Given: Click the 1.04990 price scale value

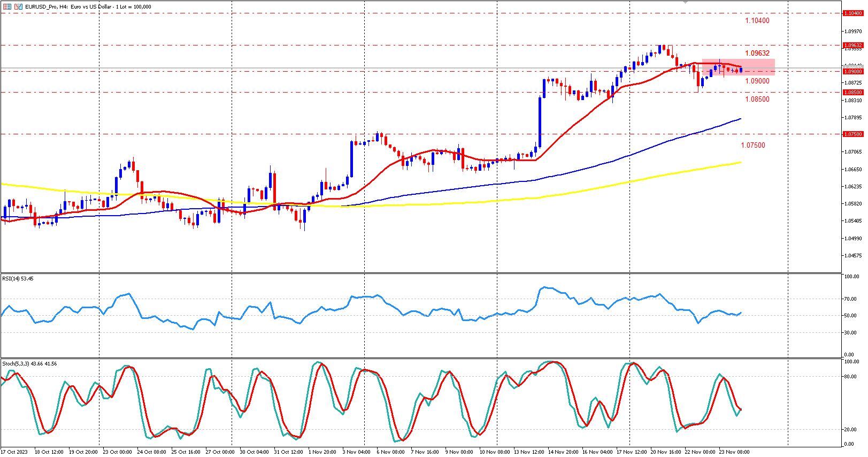Looking at the screenshot, I should click(x=854, y=239).
